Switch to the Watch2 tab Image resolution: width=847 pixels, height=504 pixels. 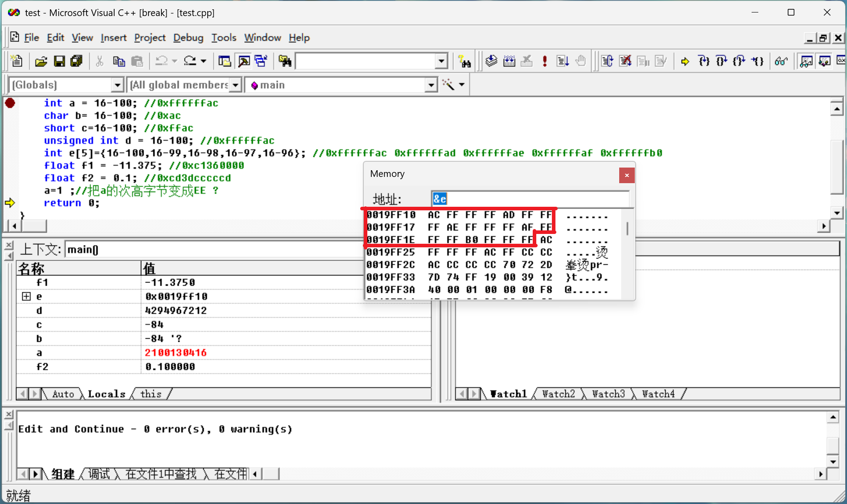click(x=559, y=394)
